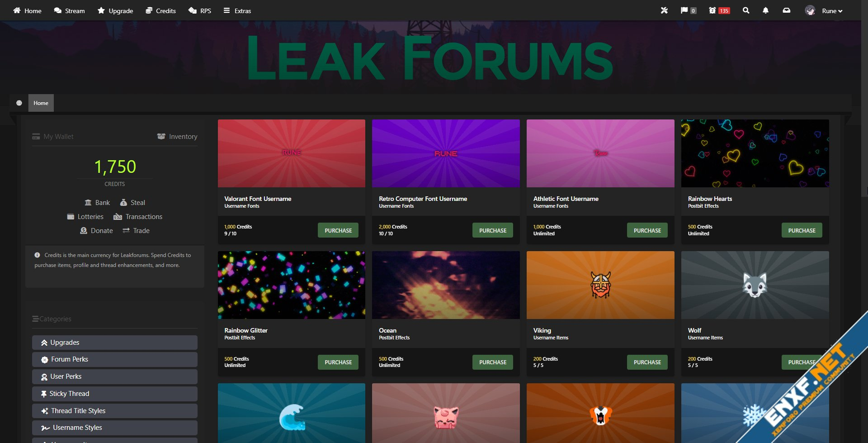Click the Steal money bag icon
This screenshot has width=868, height=443.
[123, 203]
